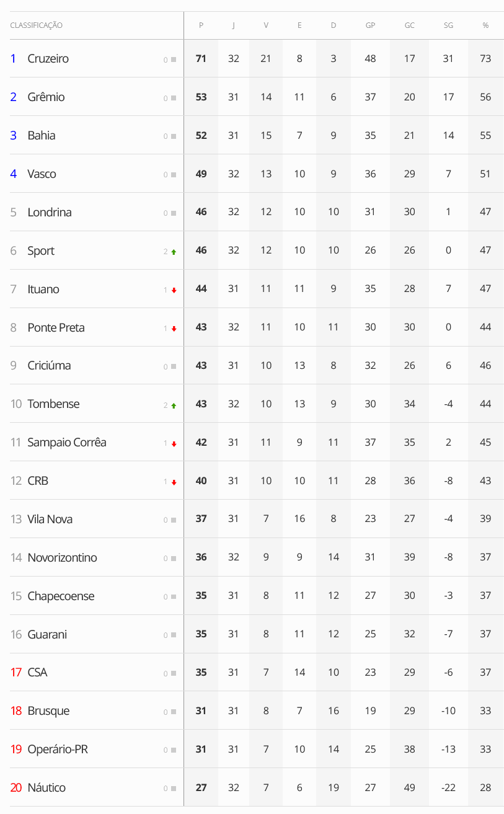504x814 pixels.
Task: Click the gray no-change square beside Náutico
Action: coord(174,789)
